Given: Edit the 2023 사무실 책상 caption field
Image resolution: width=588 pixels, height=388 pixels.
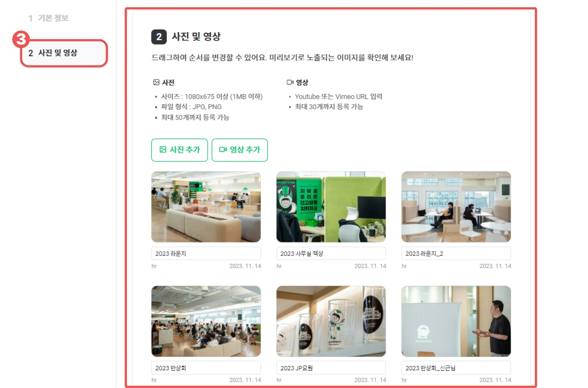Looking at the screenshot, I should [331, 253].
